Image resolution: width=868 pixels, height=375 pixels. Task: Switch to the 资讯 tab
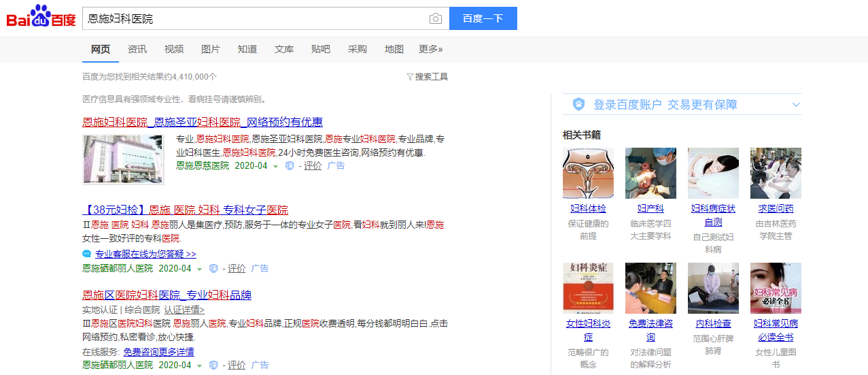[x=137, y=49]
